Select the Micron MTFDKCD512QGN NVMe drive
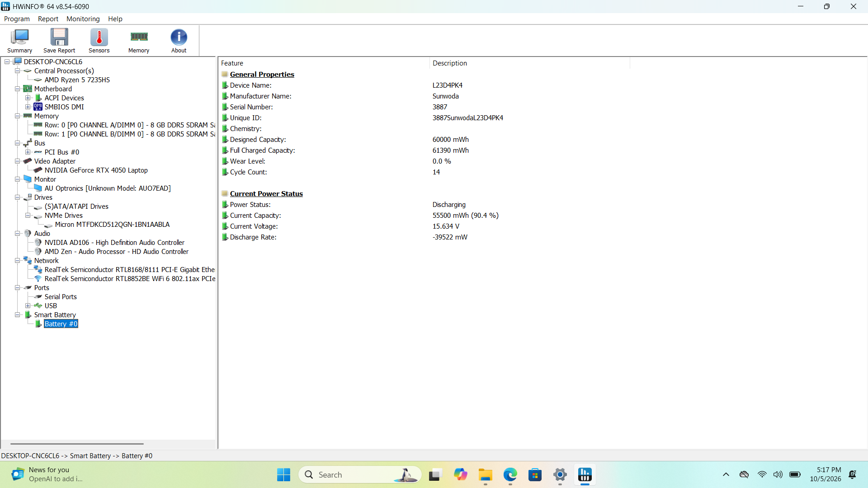The image size is (868, 488). tap(112, 225)
